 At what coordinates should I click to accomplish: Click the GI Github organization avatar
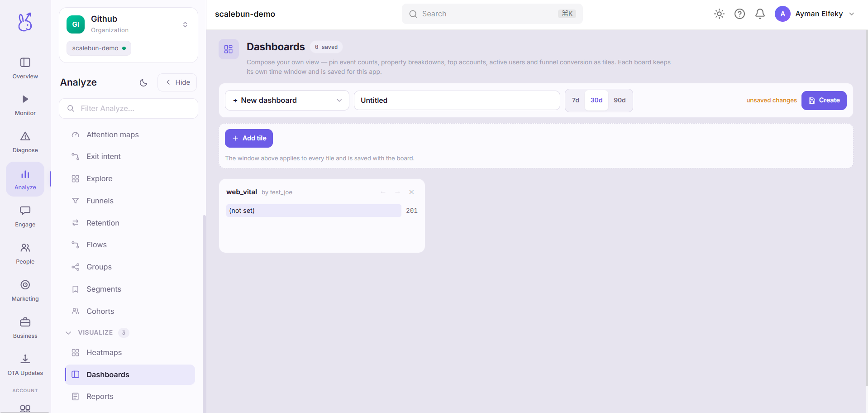76,24
